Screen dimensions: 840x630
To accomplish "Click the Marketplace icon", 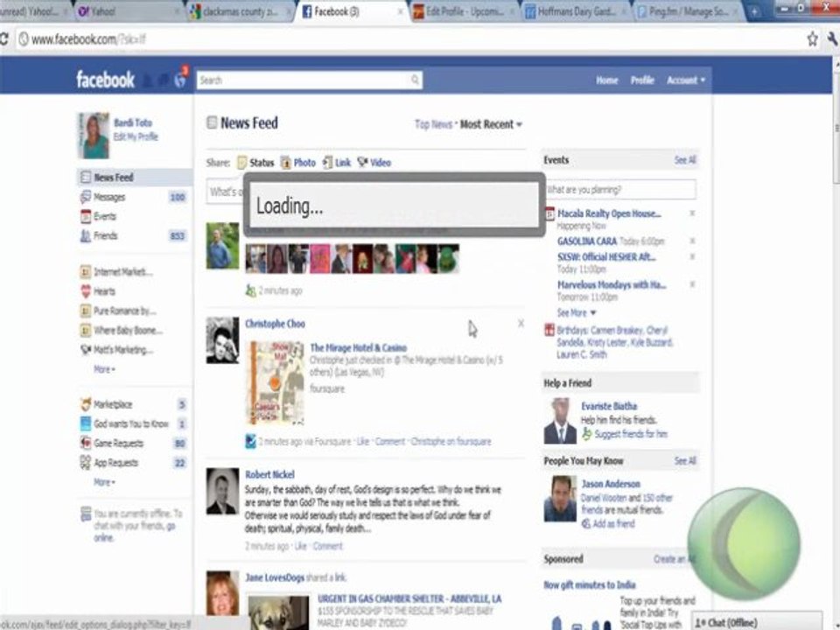I will pos(85,404).
